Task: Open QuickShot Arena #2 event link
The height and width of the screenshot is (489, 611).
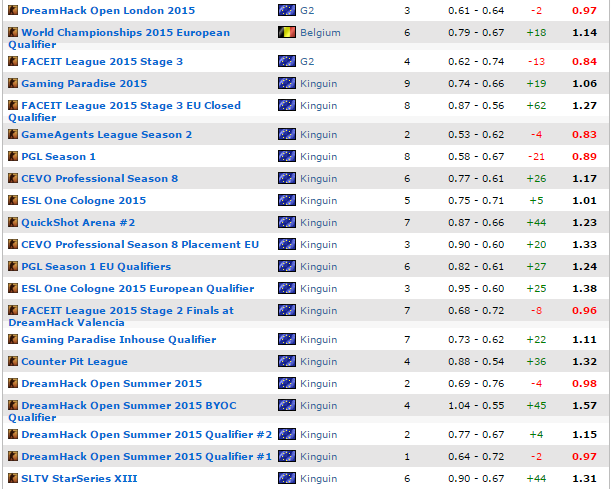Action: pyautogui.click(x=78, y=222)
